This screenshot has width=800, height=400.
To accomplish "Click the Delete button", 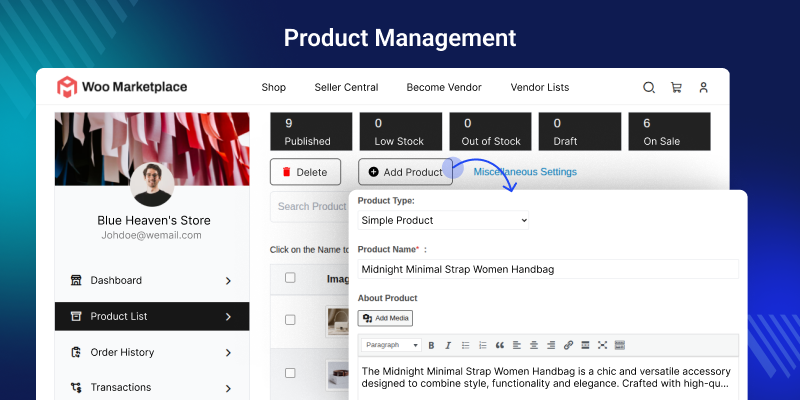I will pos(305,172).
